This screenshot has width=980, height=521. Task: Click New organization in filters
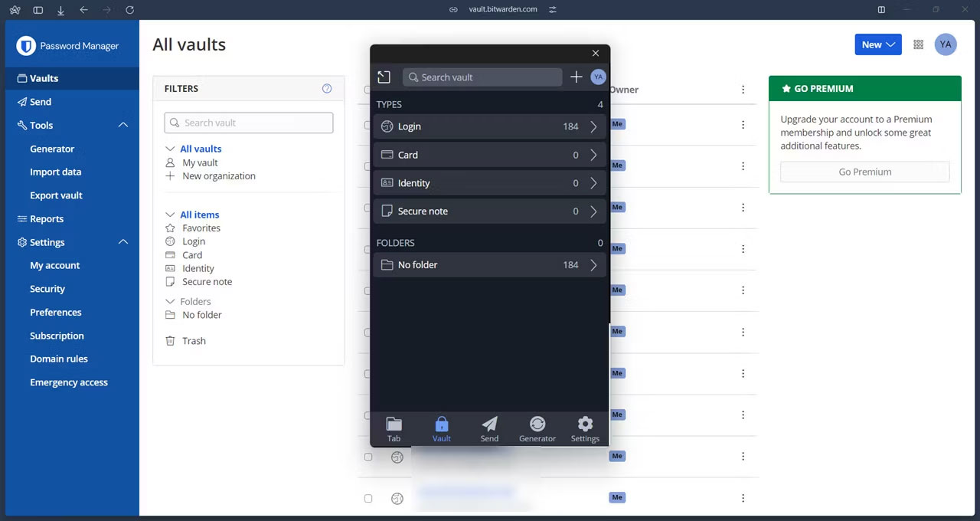click(219, 176)
